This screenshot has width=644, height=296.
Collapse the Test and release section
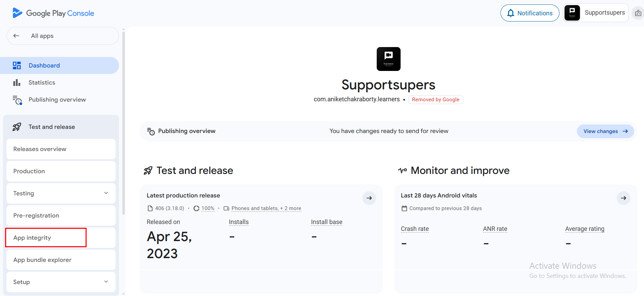52,127
